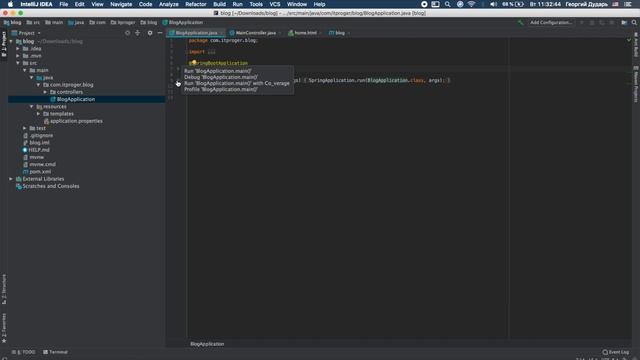Expand External Libraries node
The image size is (640, 360).
pyautogui.click(x=11, y=179)
